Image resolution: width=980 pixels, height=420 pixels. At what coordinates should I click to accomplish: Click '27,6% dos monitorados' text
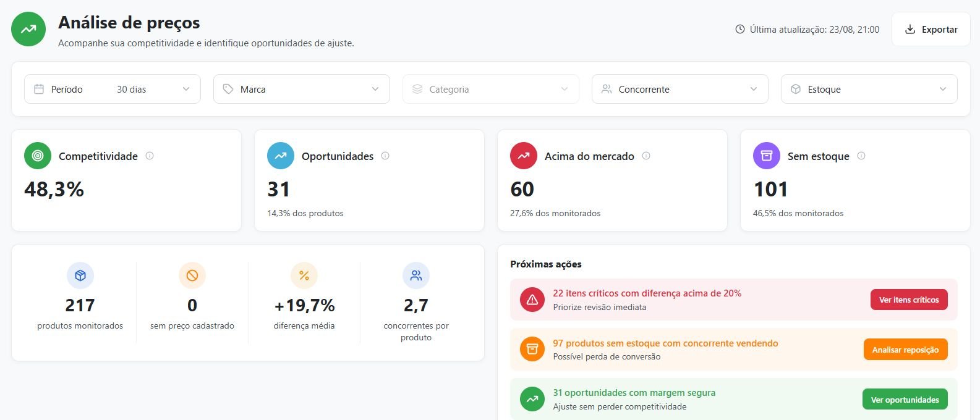(555, 213)
